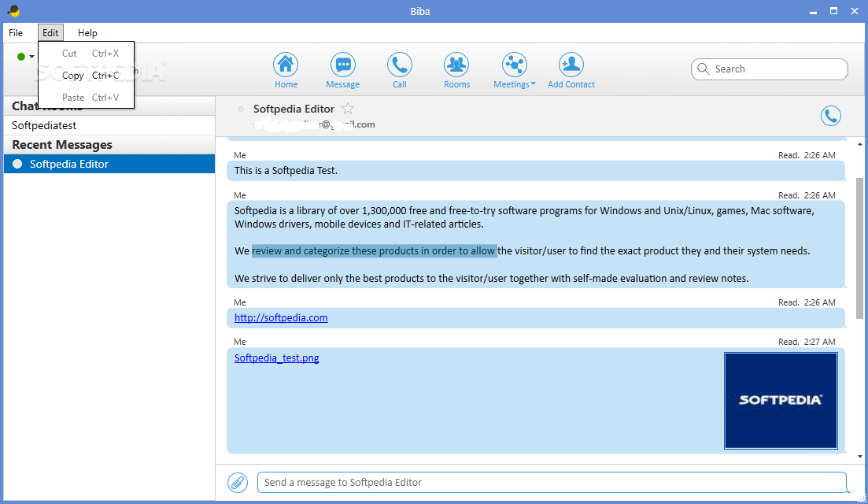The height and width of the screenshot is (504, 868).
Task: Start a new Message
Action: [342, 65]
